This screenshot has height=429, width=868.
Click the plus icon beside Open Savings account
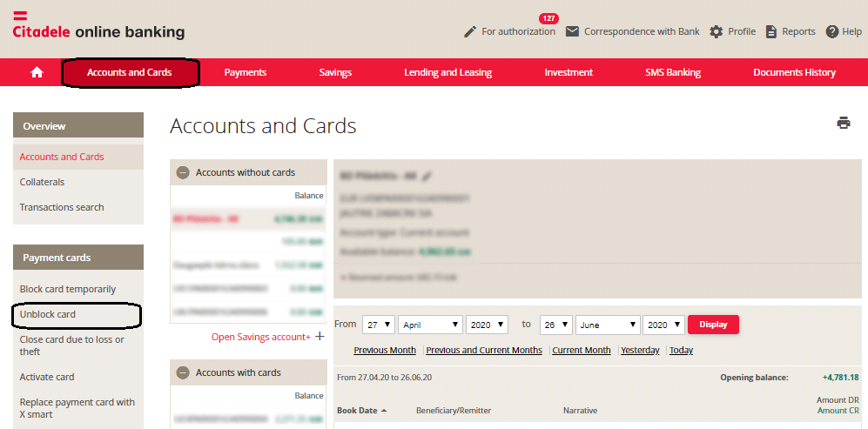[320, 337]
